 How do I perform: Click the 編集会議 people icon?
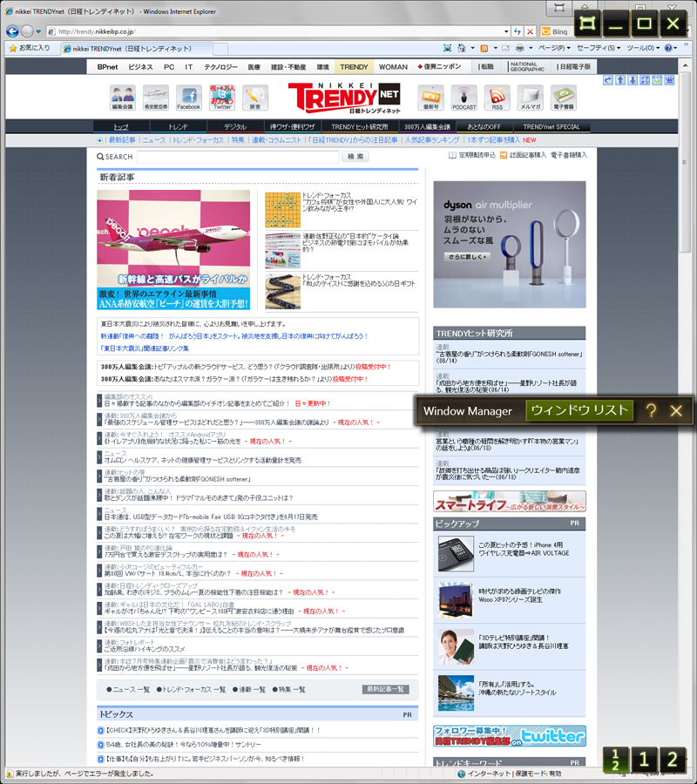pos(123,98)
